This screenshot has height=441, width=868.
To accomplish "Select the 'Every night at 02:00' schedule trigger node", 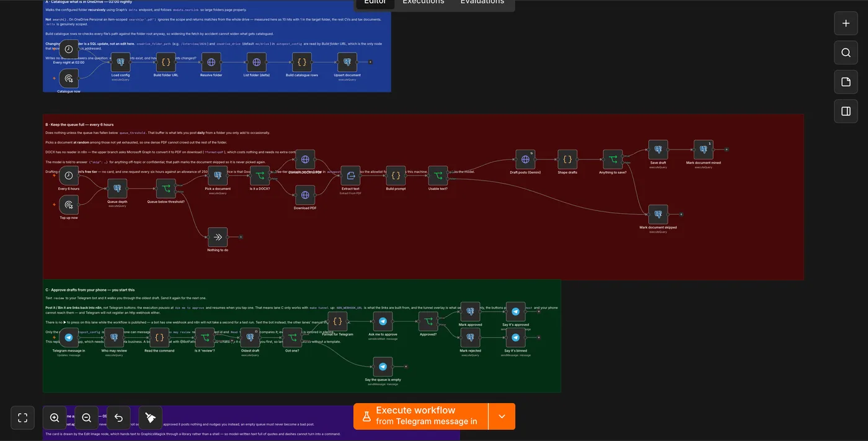I will (x=69, y=49).
